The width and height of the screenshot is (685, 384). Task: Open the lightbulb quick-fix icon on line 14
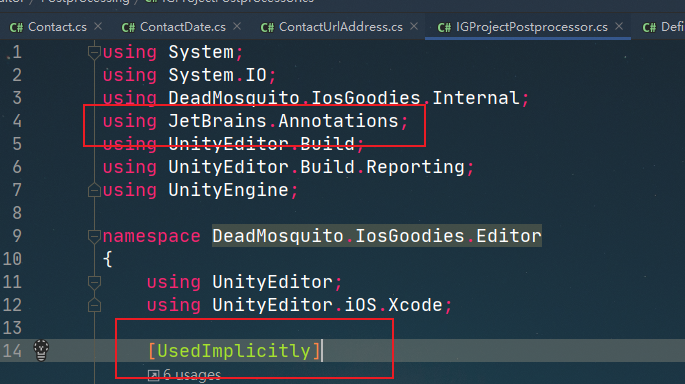(42, 350)
